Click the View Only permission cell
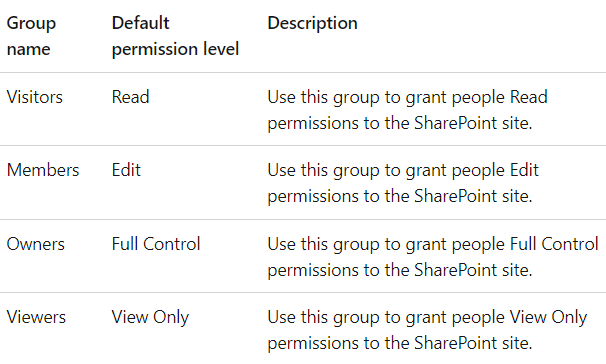 tap(150, 318)
